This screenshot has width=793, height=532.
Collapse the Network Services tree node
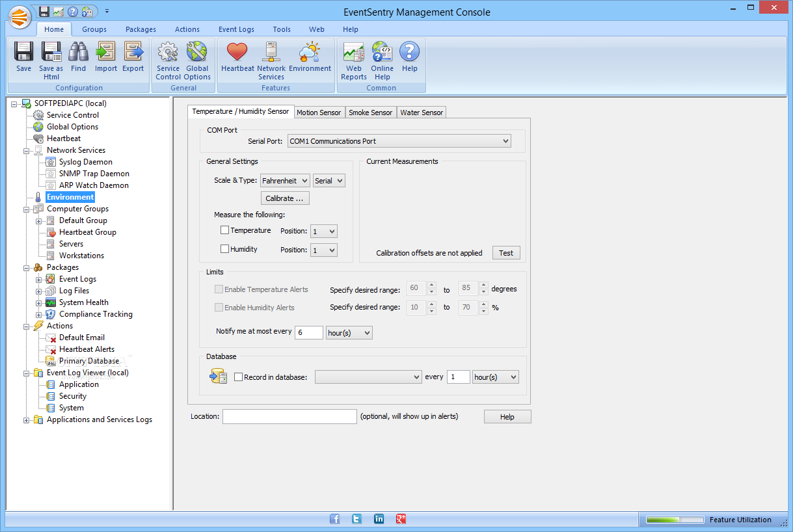pos(27,150)
